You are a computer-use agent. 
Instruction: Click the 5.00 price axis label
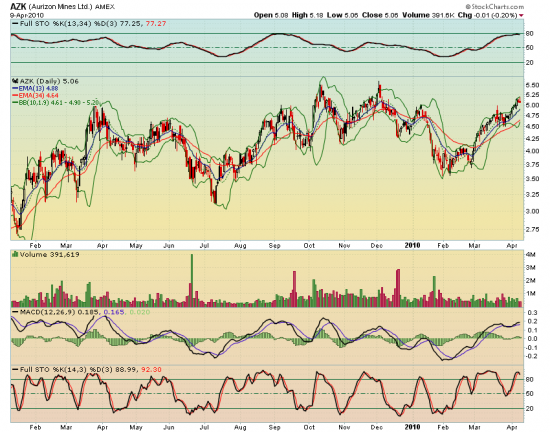tap(532, 105)
